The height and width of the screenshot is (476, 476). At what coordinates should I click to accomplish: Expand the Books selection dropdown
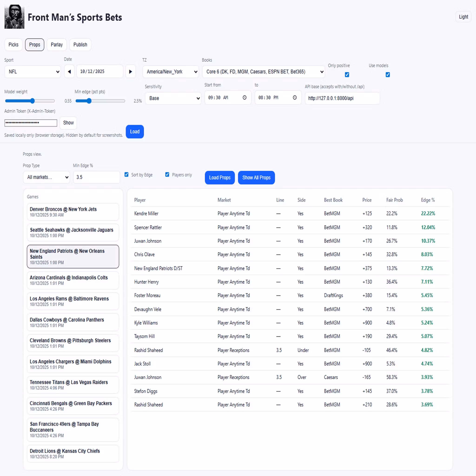[263, 72]
